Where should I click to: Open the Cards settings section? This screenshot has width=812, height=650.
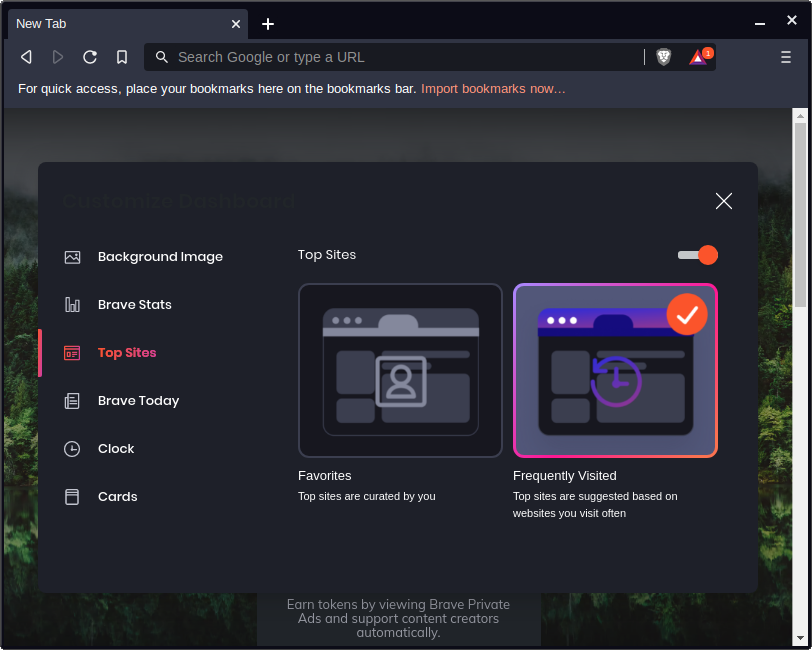point(117,497)
